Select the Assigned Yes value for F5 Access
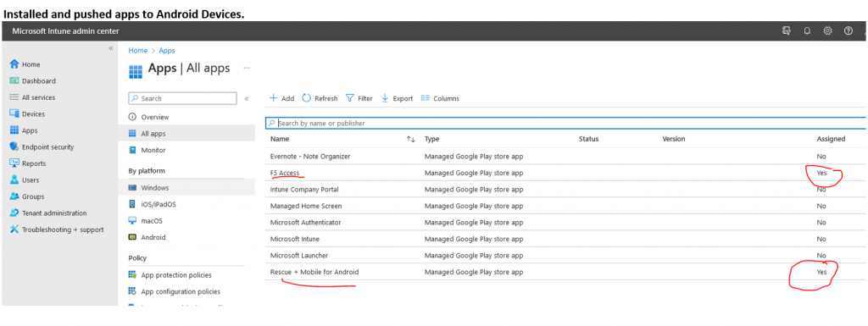 click(x=821, y=173)
